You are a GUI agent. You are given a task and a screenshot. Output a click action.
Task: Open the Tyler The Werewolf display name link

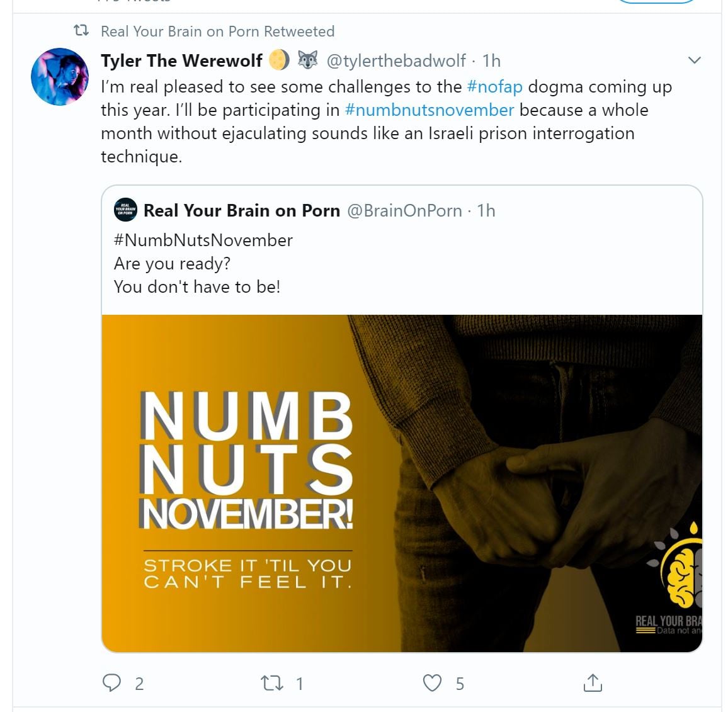pyautogui.click(x=181, y=60)
